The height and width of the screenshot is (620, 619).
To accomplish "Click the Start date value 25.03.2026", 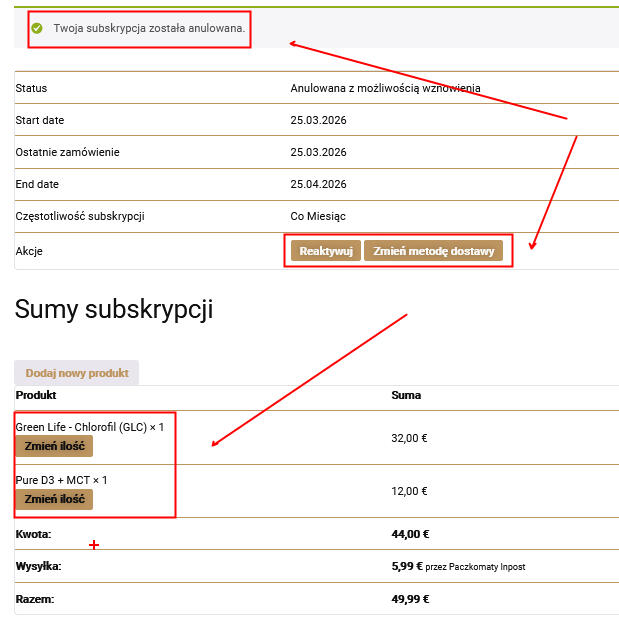I will (318, 120).
